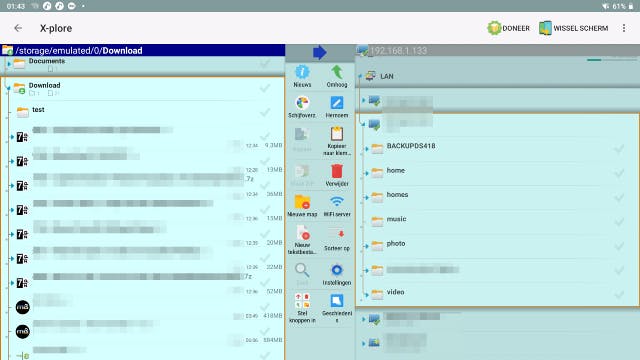Mark the Download folder checkmark
640x360 pixels.
tap(265, 88)
